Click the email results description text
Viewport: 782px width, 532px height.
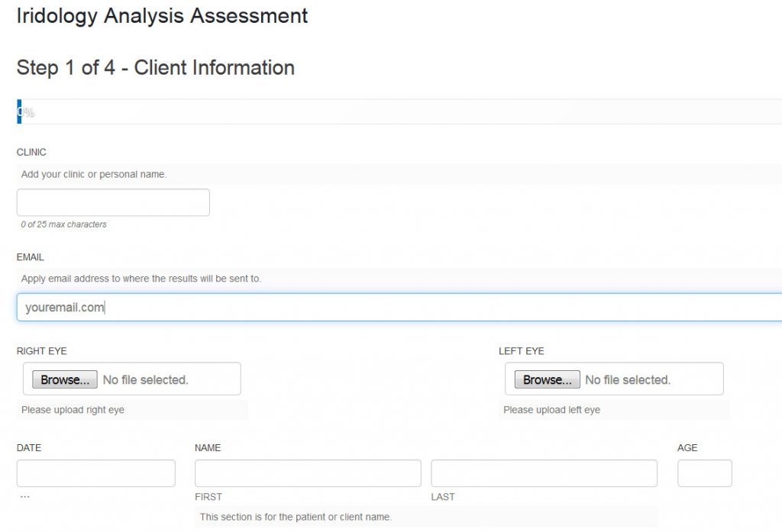pyautogui.click(x=141, y=279)
